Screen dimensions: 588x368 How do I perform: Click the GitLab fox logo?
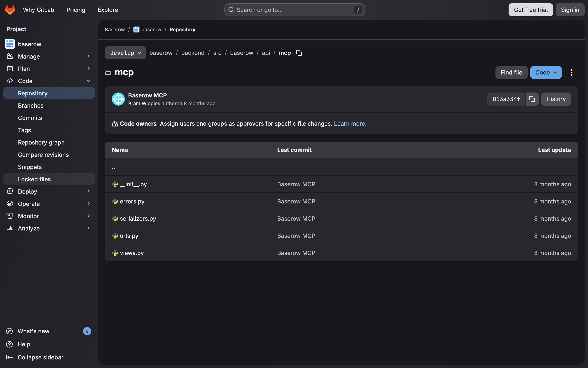[10, 10]
